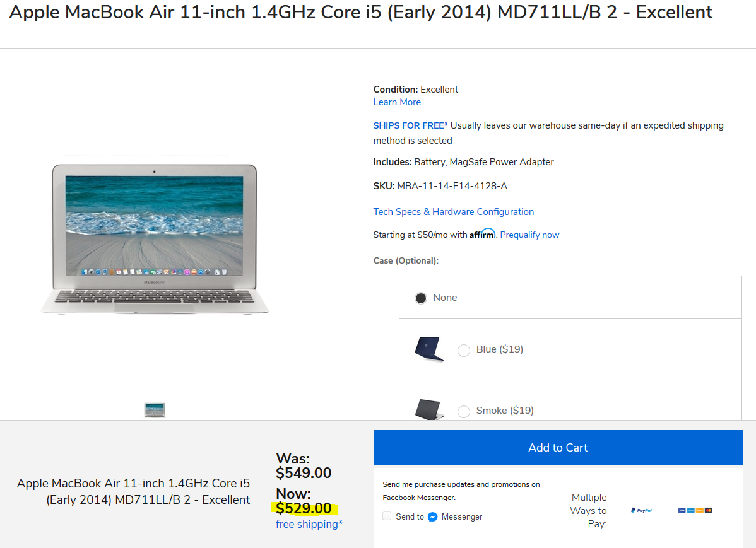
Task: Enable the Send to Messenger checkbox
Action: tap(387, 516)
